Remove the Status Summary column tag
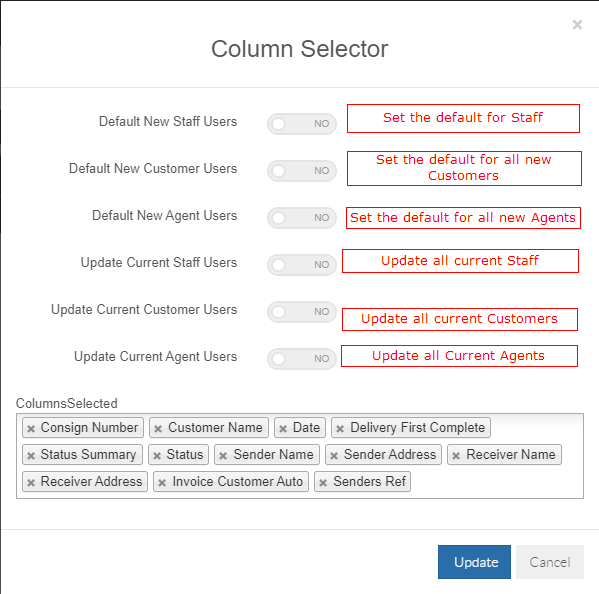Viewport: 599px width, 594px height. click(31, 455)
